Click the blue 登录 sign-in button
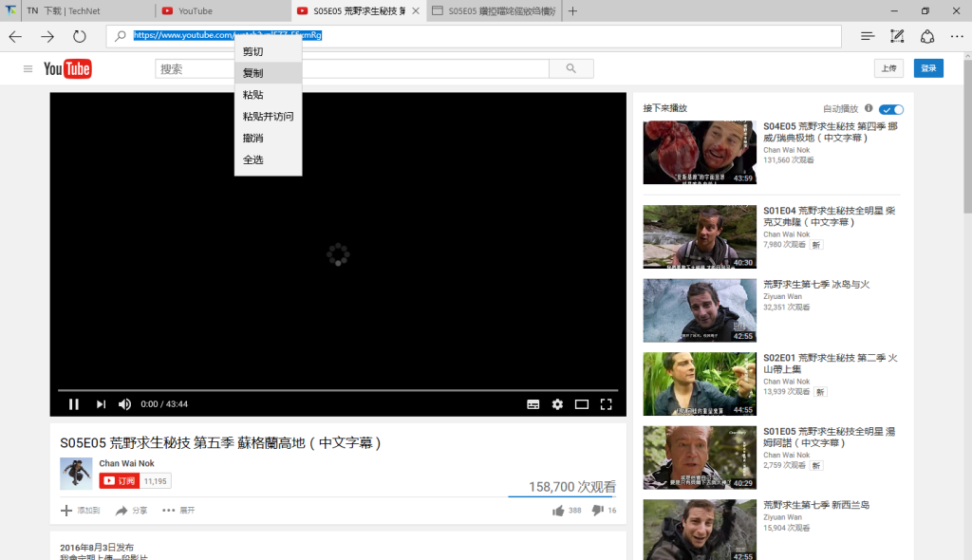Viewport: 972px width, 560px height. point(928,68)
